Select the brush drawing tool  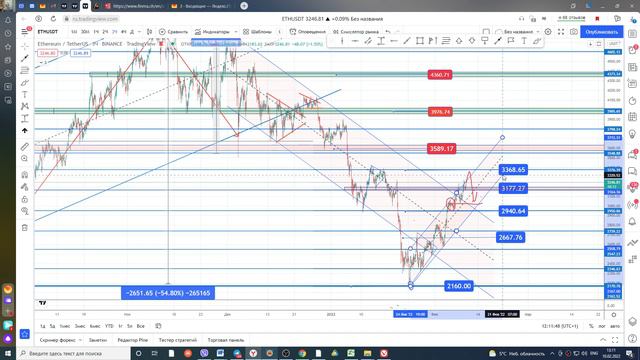point(25,83)
